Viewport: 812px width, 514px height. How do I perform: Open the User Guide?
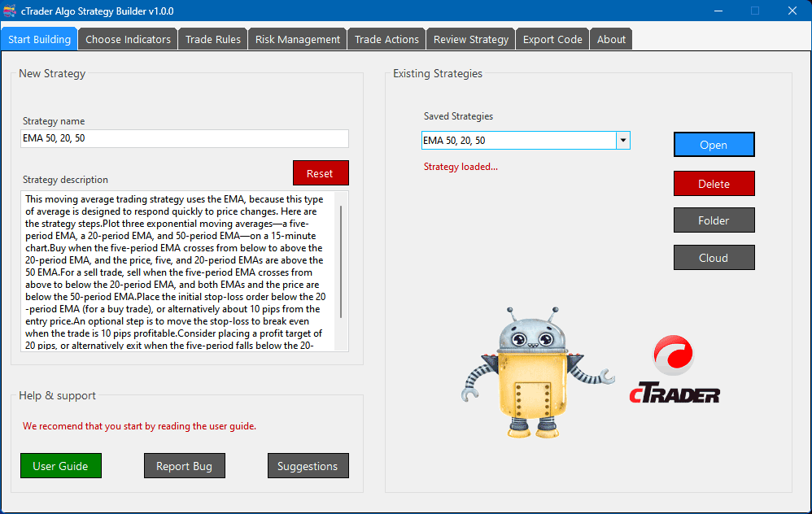tap(61, 466)
